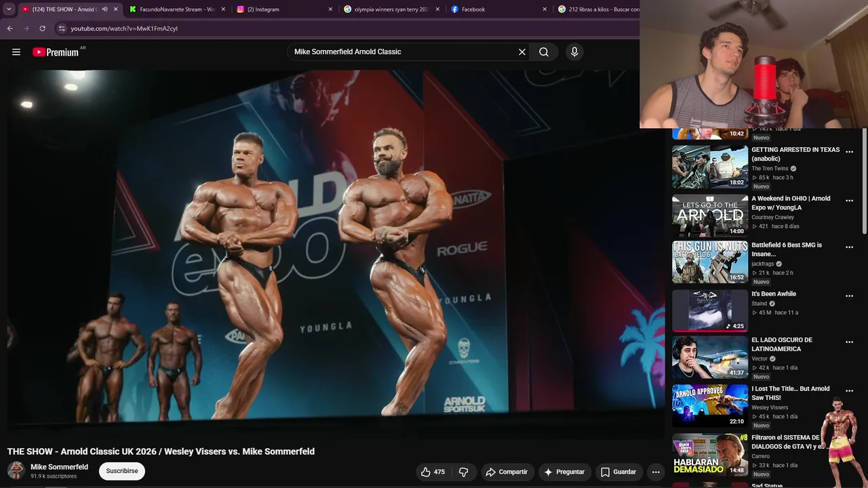Open more actions ellipsis below video
The image size is (868, 488).
point(656,472)
